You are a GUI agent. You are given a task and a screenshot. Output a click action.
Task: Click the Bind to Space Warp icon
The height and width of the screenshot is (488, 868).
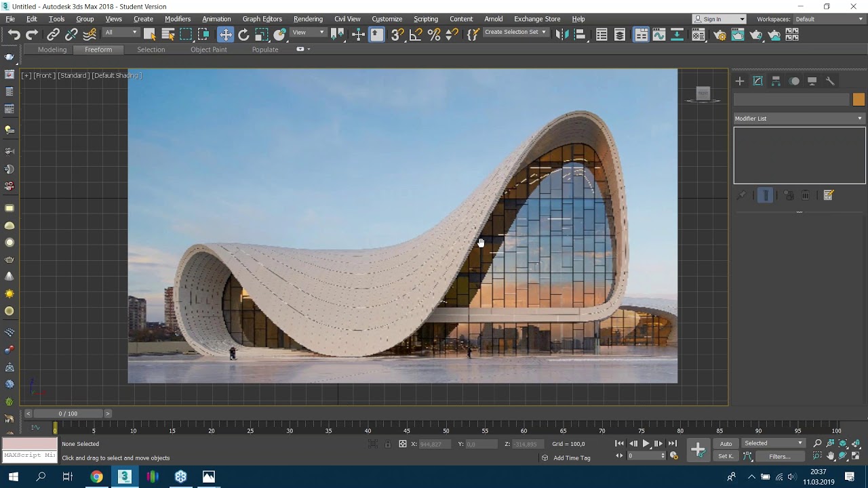click(x=89, y=35)
